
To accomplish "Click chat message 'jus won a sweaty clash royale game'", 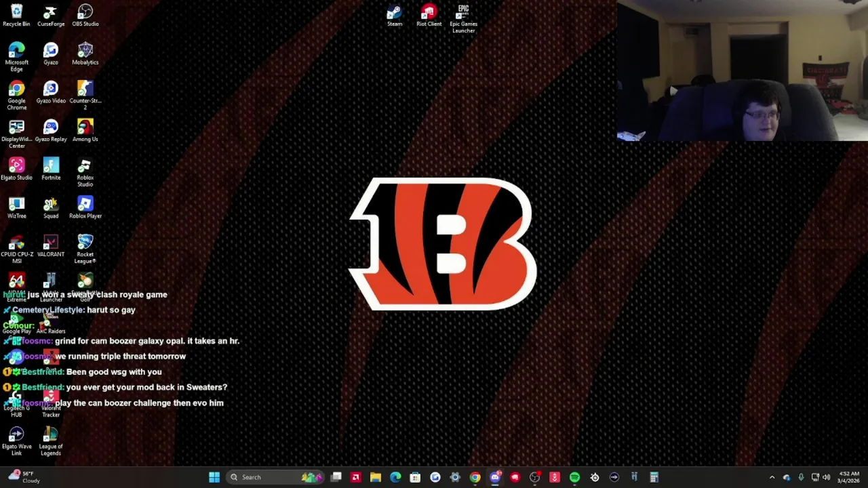I will tap(98, 295).
